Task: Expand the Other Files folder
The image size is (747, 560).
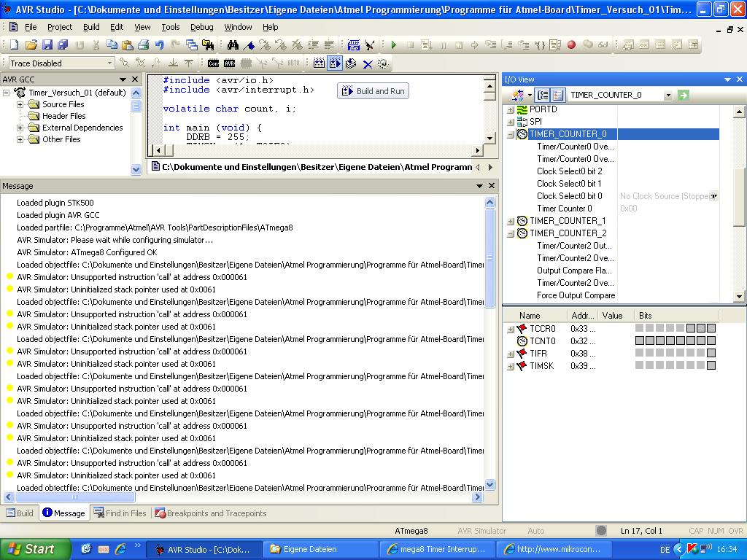Action: click(x=20, y=139)
